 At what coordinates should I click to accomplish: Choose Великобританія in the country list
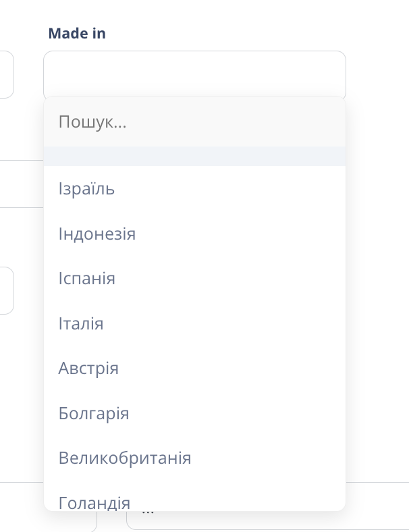tap(125, 458)
